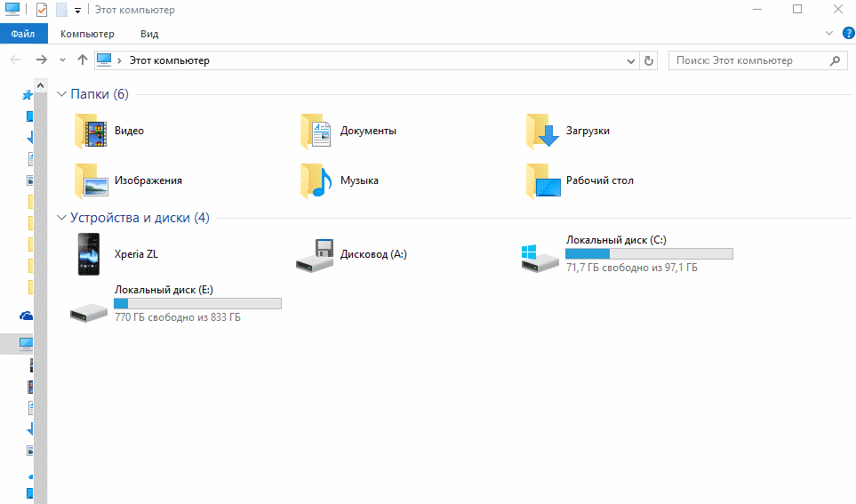Open the recent locations dropdown arrow
This screenshot has height=504, width=856.
(x=63, y=60)
